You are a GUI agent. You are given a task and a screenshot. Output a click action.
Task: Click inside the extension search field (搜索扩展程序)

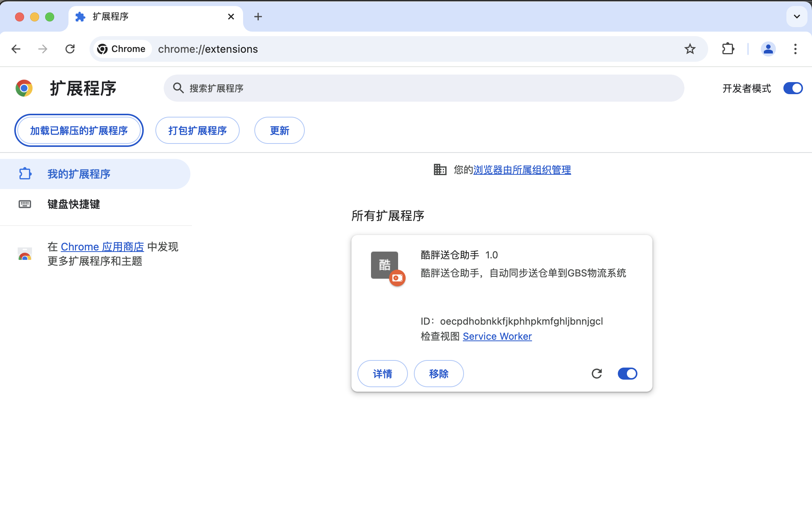click(414, 88)
